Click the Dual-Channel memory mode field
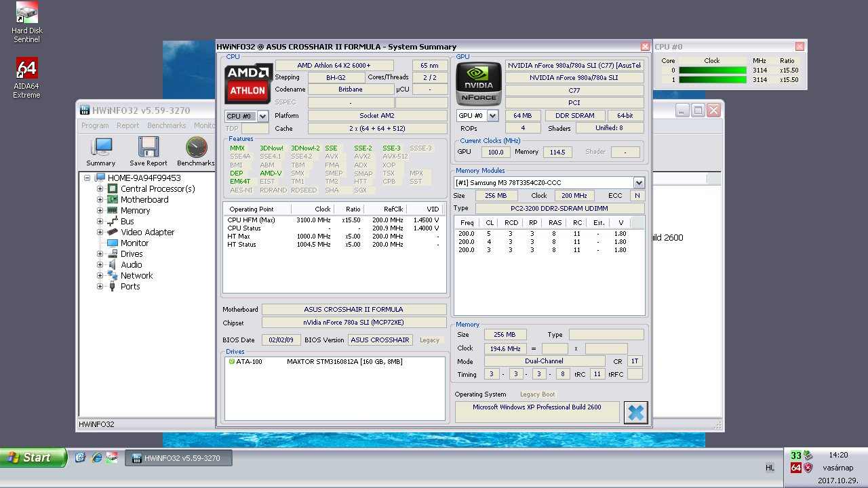Image resolution: width=868 pixels, height=488 pixels. 544,361
